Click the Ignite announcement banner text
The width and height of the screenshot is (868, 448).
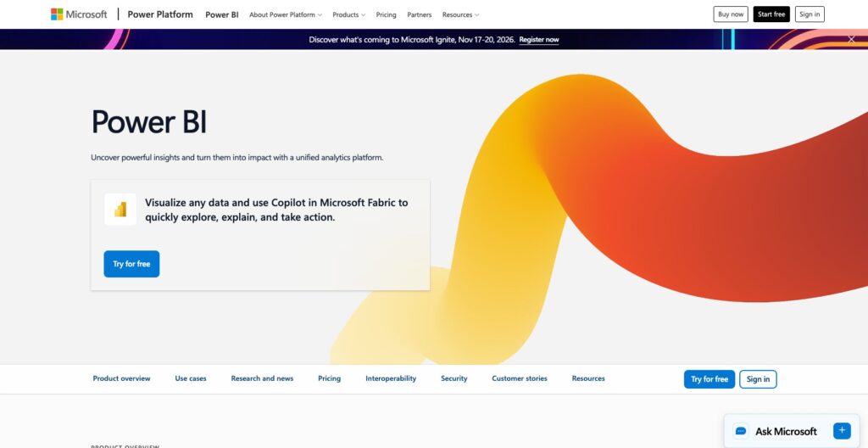412,40
